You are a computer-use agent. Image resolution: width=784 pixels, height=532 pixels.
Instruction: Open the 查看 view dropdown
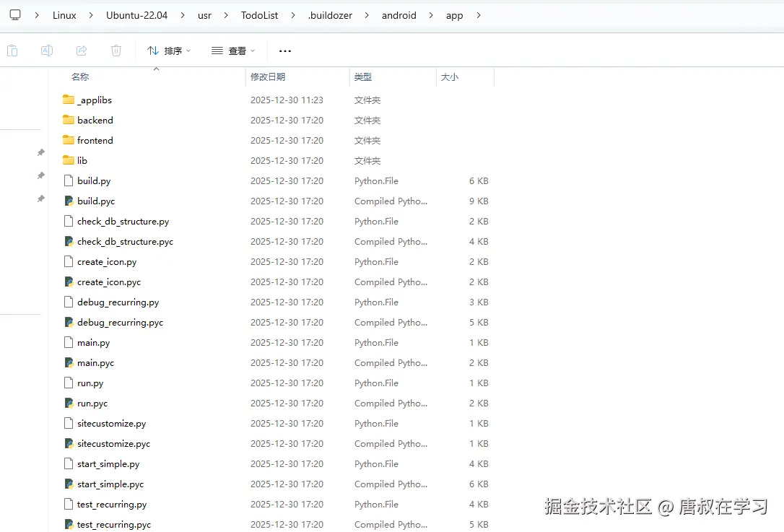click(233, 51)
